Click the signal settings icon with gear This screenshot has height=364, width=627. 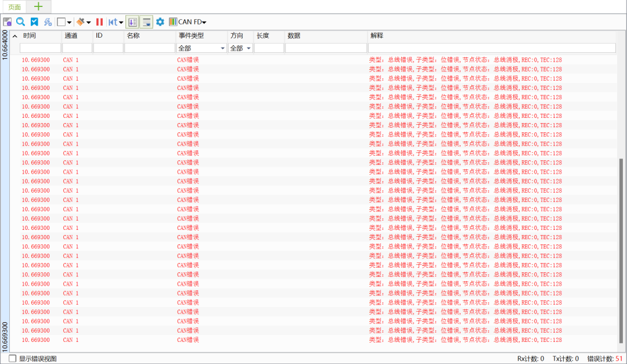(x=48, y=22)
